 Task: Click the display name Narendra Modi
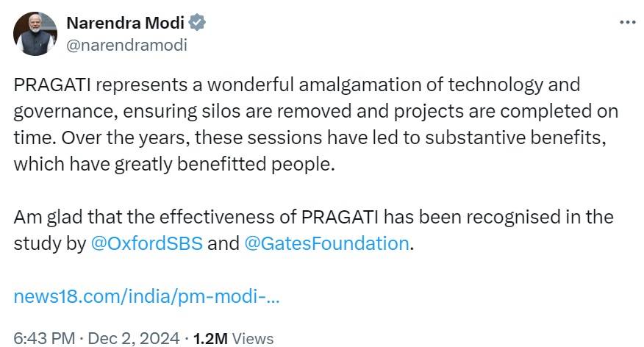point(125,23)
